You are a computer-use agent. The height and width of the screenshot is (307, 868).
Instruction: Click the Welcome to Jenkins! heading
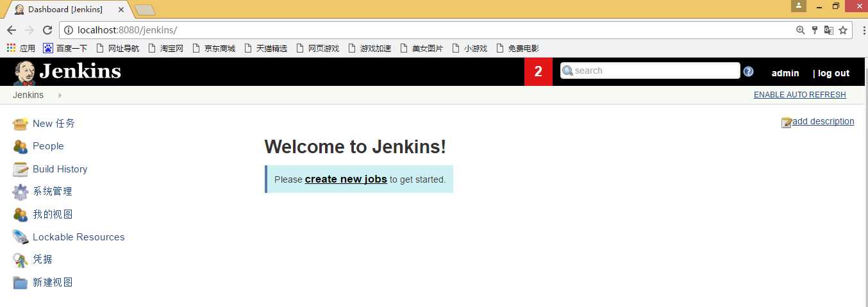pos(355,147)
